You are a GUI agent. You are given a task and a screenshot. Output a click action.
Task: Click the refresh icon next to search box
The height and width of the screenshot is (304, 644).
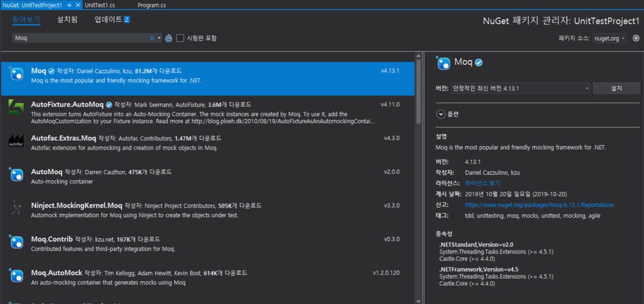(x=169, y=38)
